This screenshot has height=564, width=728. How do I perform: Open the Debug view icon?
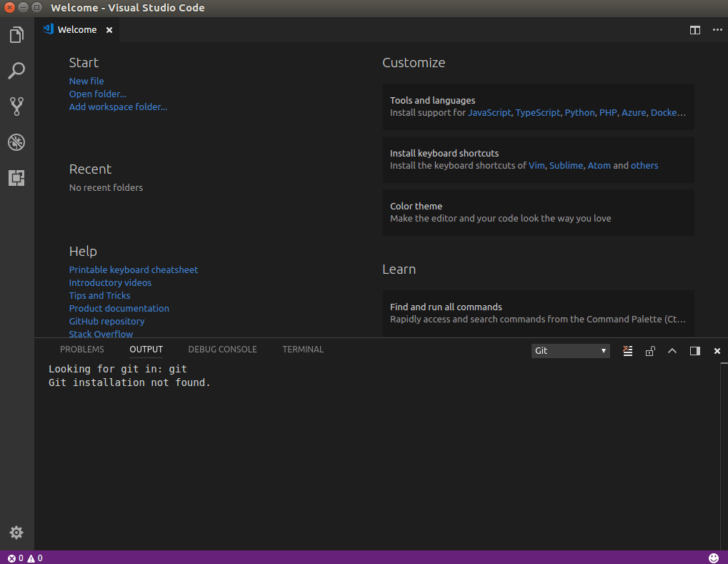16,142
